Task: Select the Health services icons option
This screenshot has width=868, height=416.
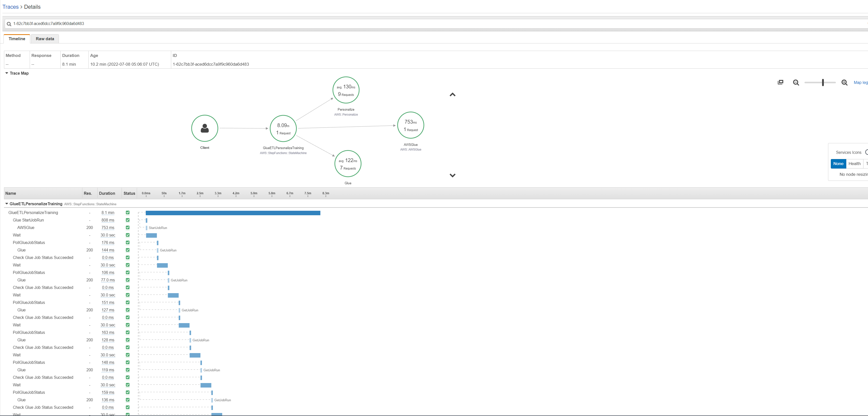Action: pyautogui.click(x=854, y=164)
